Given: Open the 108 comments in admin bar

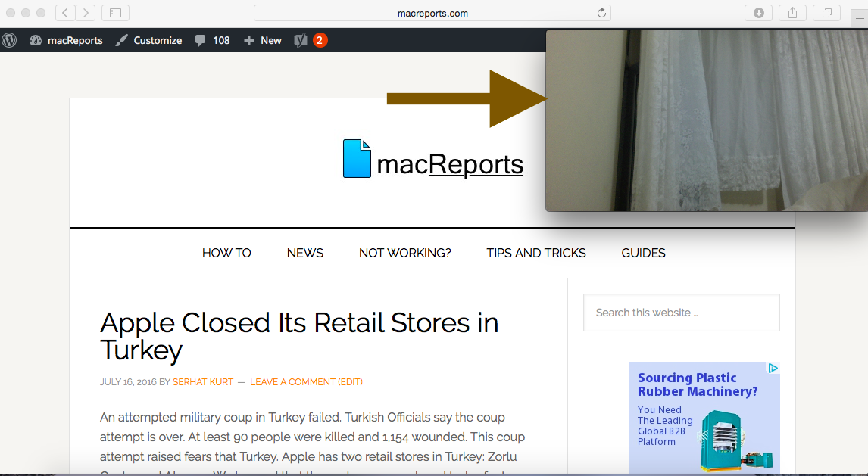Looking at the screenshot, I should pyautogui.click(x=212, y=40).
